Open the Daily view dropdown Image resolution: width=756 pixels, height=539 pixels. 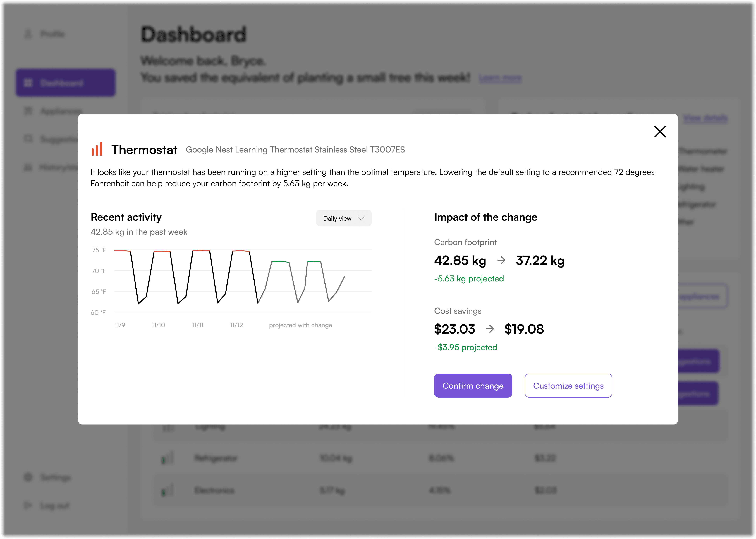(x=344, y=218)
